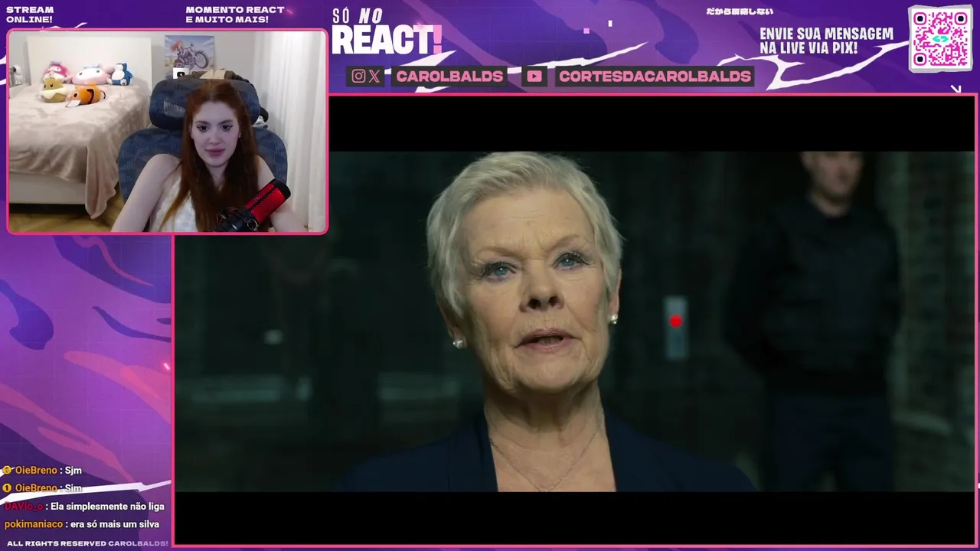Click the small Japanese text above the PIX message
This screenshot has height=551, width=980.
point(739,11)
